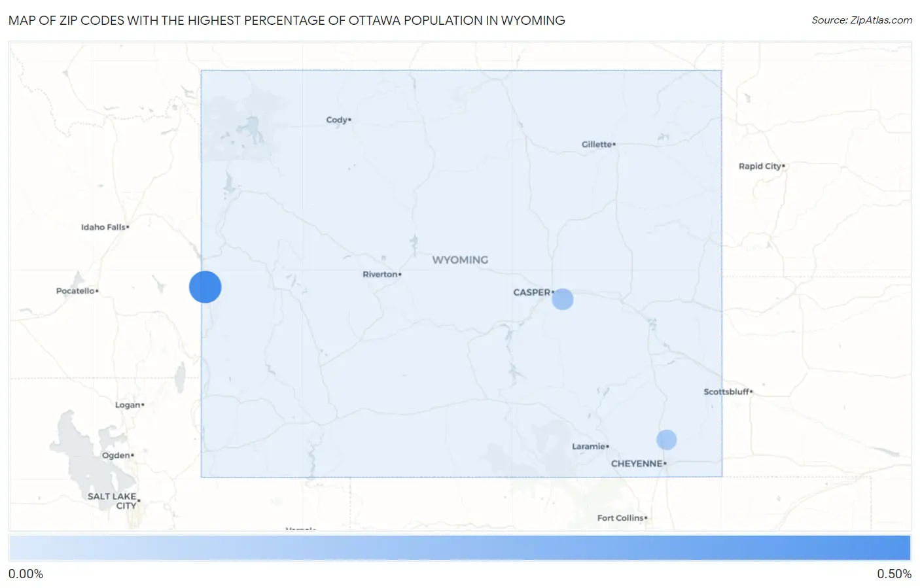This screenshot has height=588, width=920.
Task: Click the Rapid City label
Action: [x=761, y=166]
